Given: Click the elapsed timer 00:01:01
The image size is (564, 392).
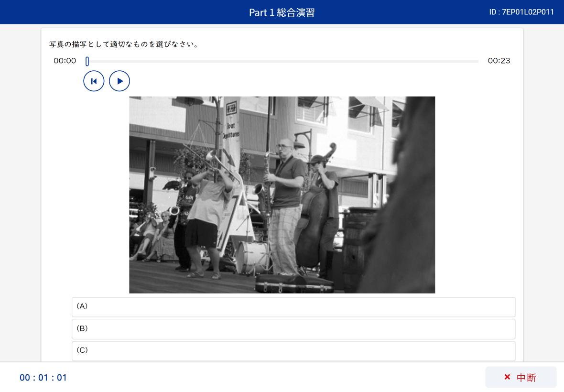Looking at the screenshot, I should click(42, 377).
